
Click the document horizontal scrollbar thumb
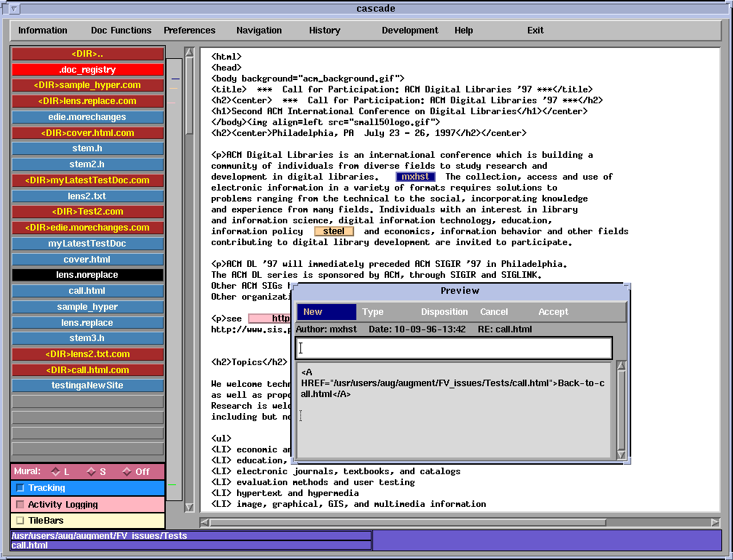click(408, 522)
